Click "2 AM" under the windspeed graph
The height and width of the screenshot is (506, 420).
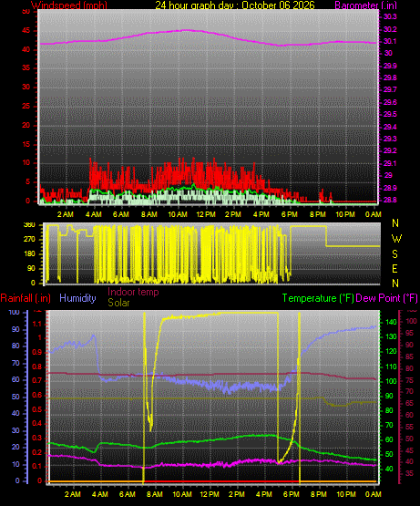pyautogui.click(x=66, y=214)
